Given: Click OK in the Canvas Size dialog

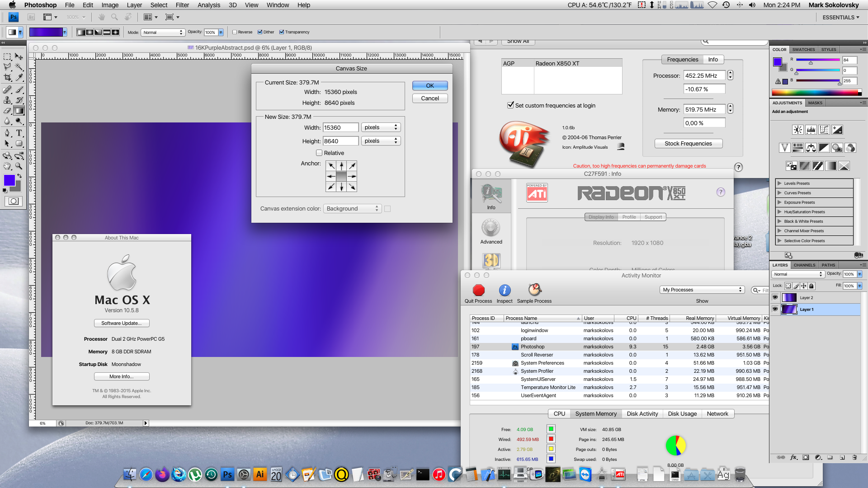Looking at the screenshot, I should point(429,85).
